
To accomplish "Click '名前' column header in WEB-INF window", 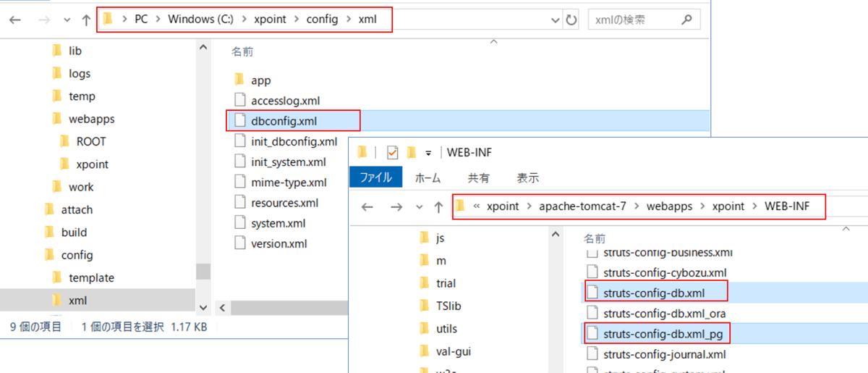I will (595, 238).
